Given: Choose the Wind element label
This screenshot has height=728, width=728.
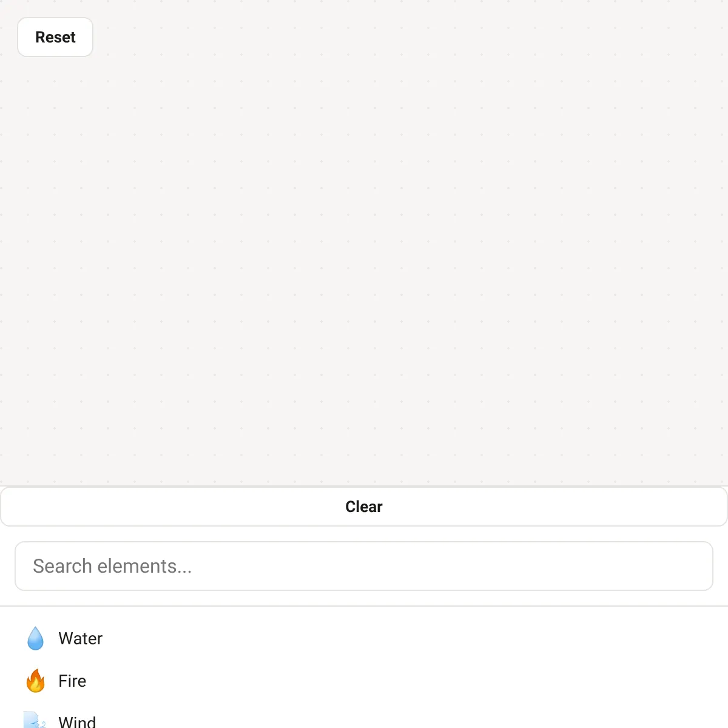Looking at the screenshot, I should pyautogui.click(x=77, y=721).
